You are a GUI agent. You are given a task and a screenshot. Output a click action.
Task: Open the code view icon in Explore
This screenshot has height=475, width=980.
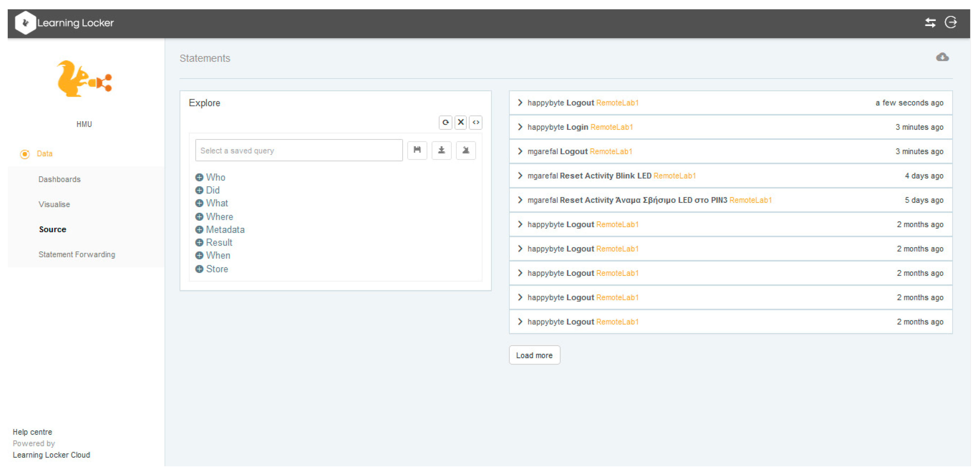click(x=476, y=123)
